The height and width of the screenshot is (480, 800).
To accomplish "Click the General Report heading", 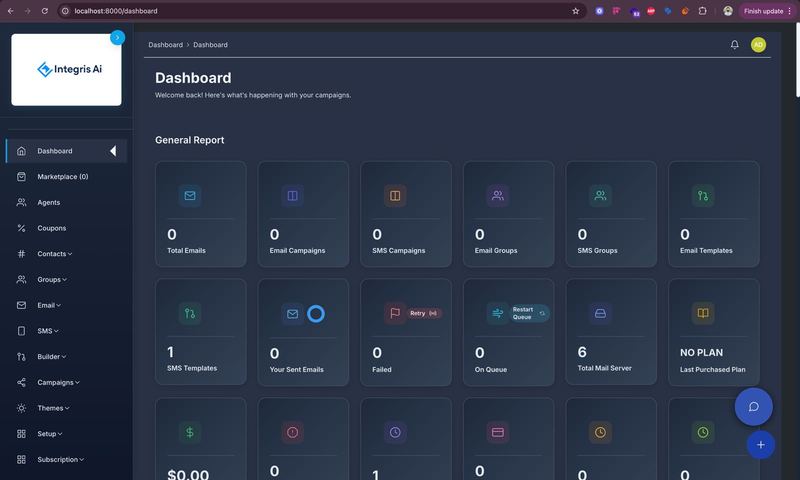I will 189,140.
